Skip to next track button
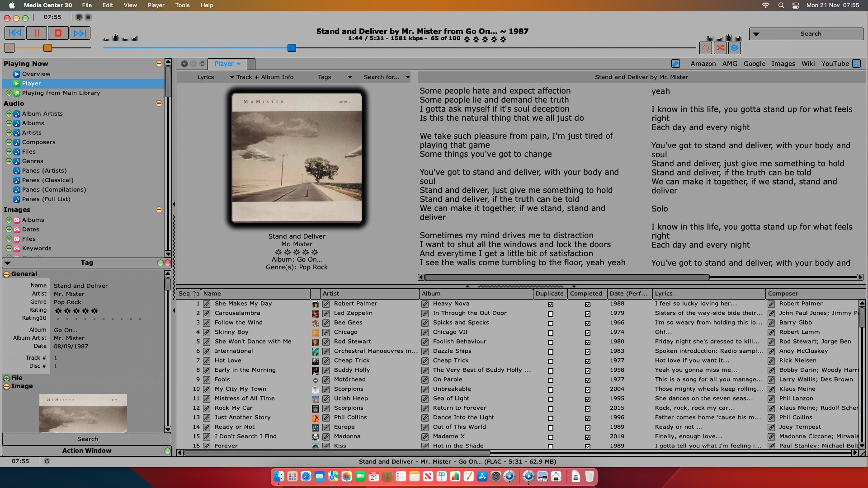Image resolution: width=868 pixels, height=488 pixels. pos(80,33)
